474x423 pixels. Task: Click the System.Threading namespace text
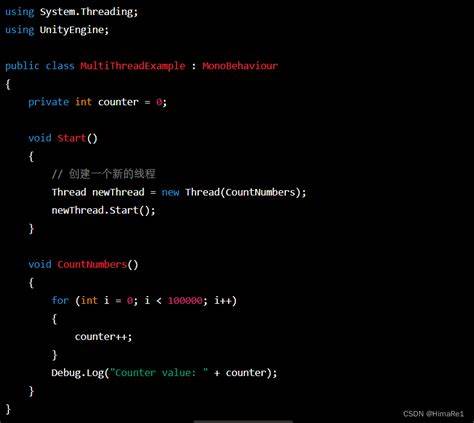click(89, 12)
